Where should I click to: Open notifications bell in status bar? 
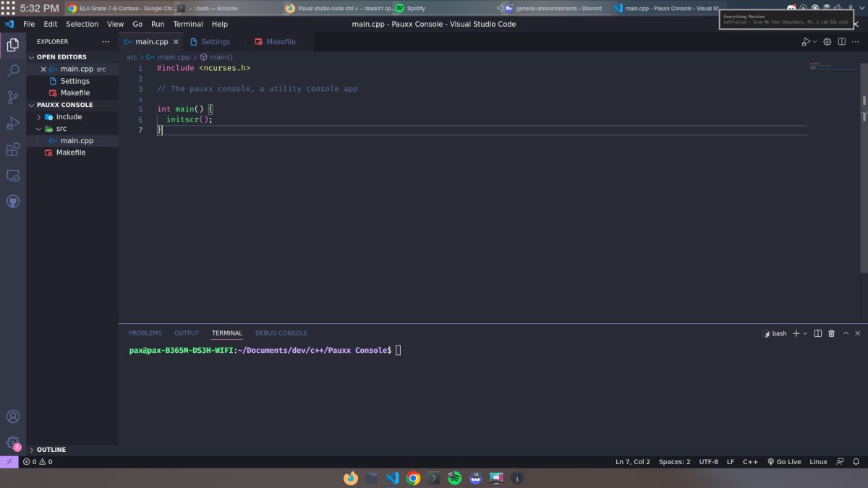click(856, 462)
